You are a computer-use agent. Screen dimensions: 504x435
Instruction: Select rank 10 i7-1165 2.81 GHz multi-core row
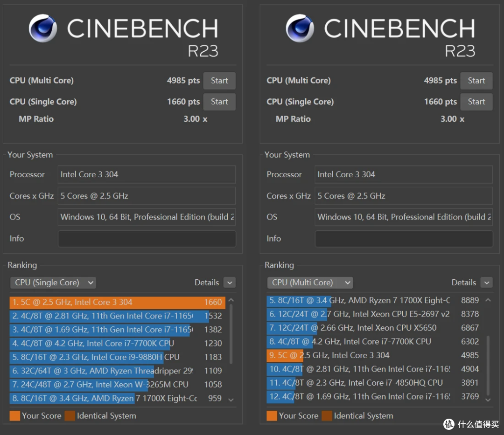(374, 369)
